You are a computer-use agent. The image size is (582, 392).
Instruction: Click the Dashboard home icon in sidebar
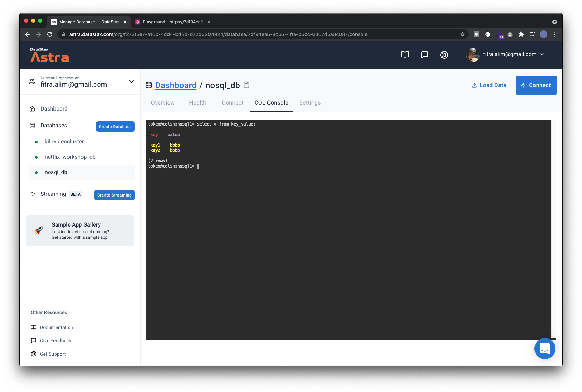pos(32,108)
